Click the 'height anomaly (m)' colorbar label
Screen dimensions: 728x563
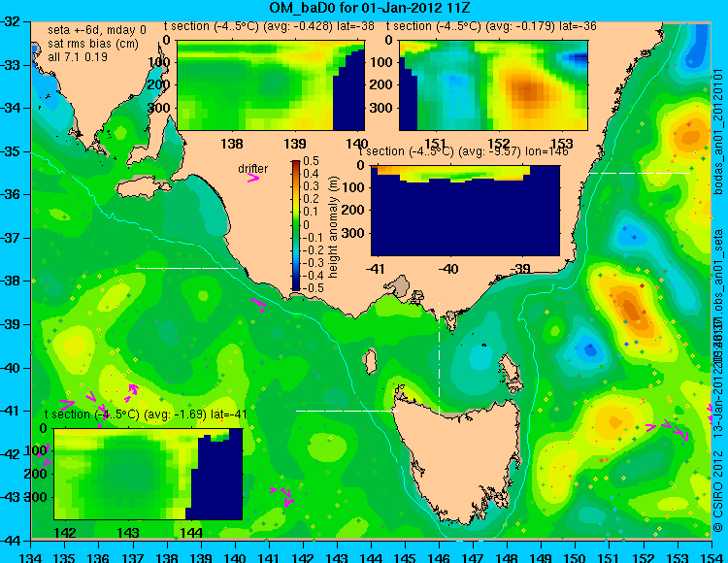[333, 227]
